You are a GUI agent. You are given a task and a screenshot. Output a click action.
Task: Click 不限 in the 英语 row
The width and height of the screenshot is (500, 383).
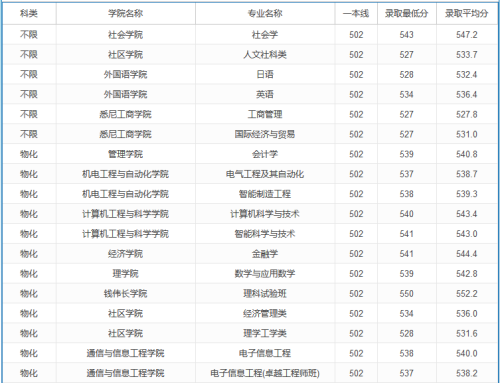pos(29,94)
